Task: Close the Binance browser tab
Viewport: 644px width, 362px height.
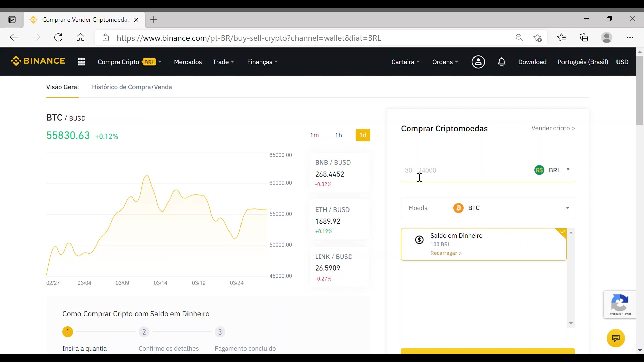Action: tap(136, 20)
